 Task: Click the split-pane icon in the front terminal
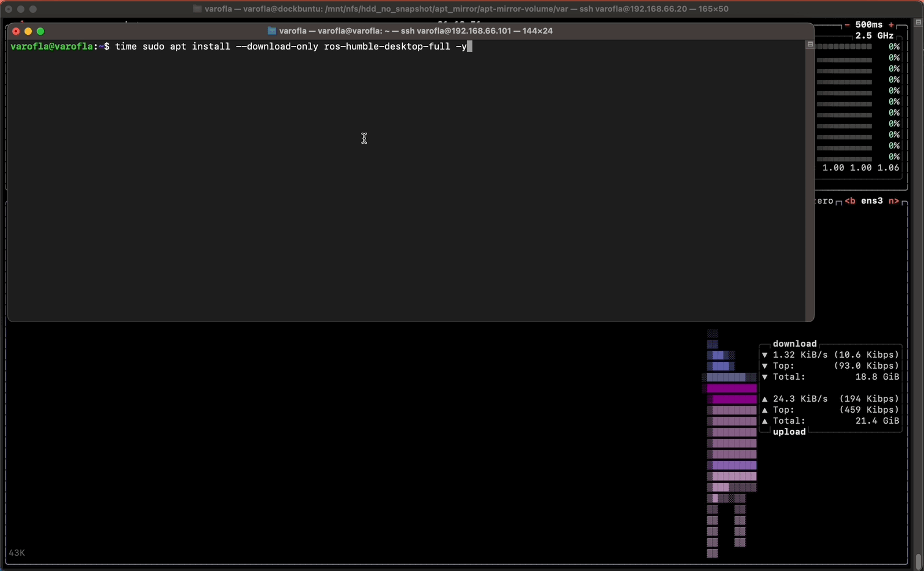click(810, 45)
